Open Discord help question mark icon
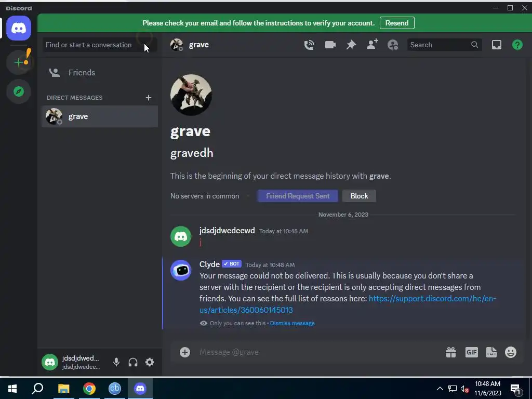This screenshot has height=399, width=532. [517, 45]
